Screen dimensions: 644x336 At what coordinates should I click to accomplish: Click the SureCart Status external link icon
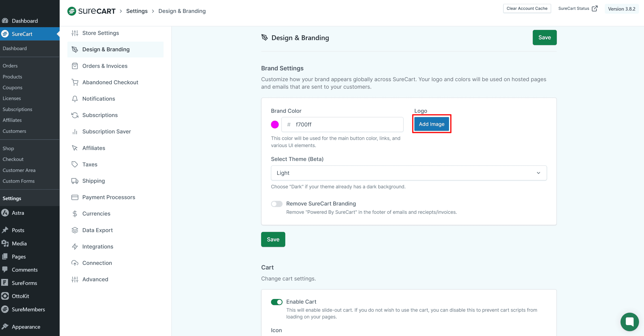595,9
